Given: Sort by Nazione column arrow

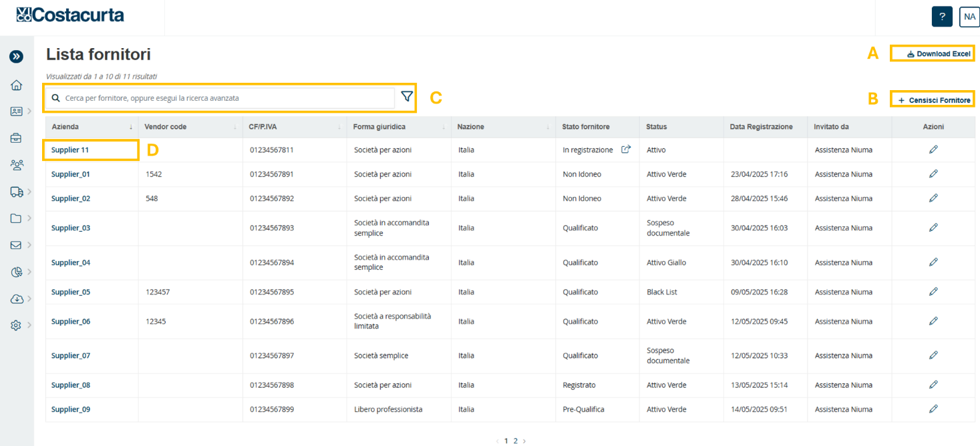Looking at the screenshot, I should (548, 127).
